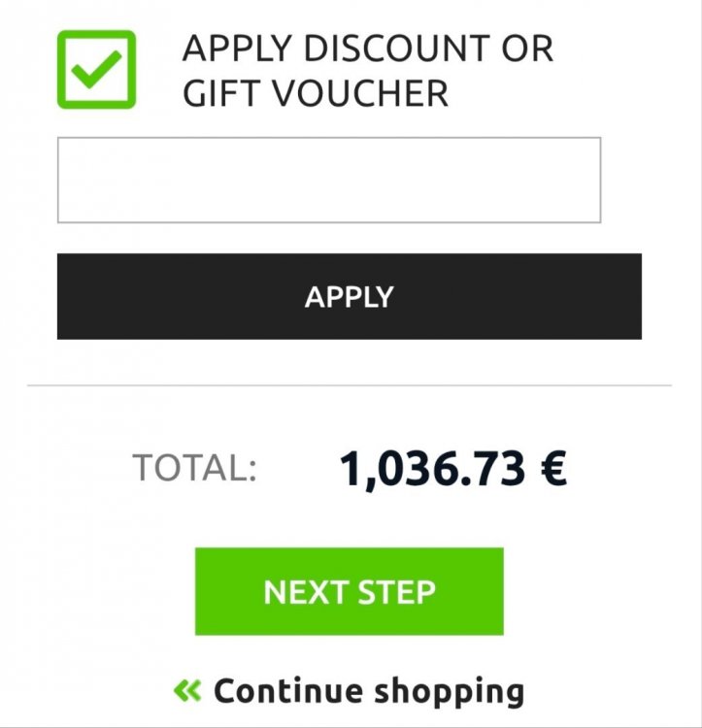Click the TOTAL: label
The height and width of the screenshot is (728, 702).
[194, 468]
